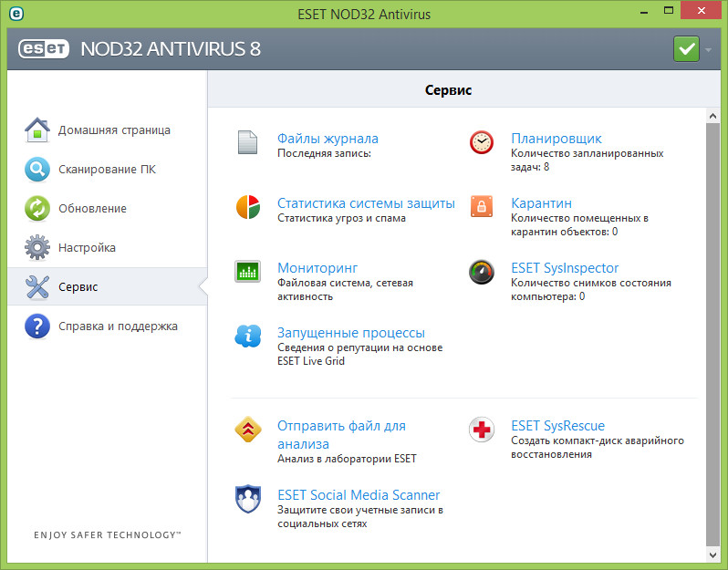
Task: Close the ESET NOD32 Antivirus window
Action: pyautogui.click(x=701, y=10)
